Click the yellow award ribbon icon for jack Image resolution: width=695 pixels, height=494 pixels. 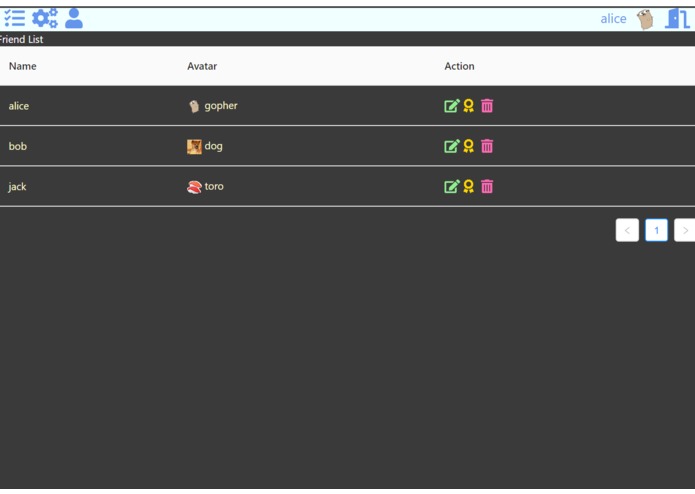click(469, 187)
